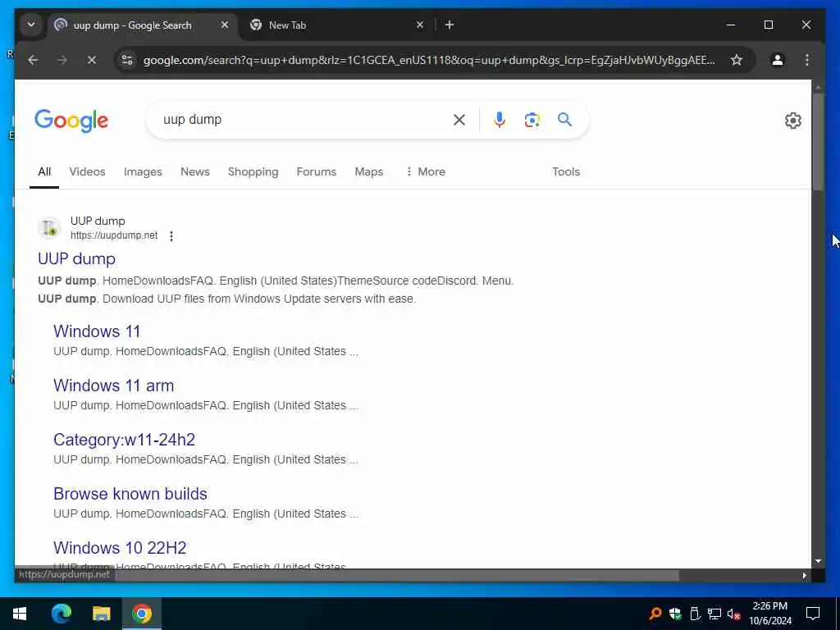The height and width of the screenshot is (630, 840).
Task: Search by image with Lens icon
Action: tap(532, 120)
